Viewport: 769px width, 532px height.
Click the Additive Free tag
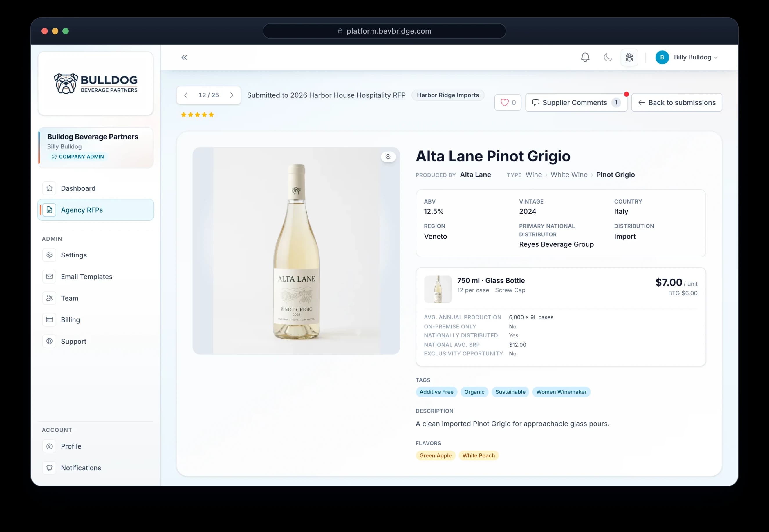pyautogui.click(x=436, y=392)
